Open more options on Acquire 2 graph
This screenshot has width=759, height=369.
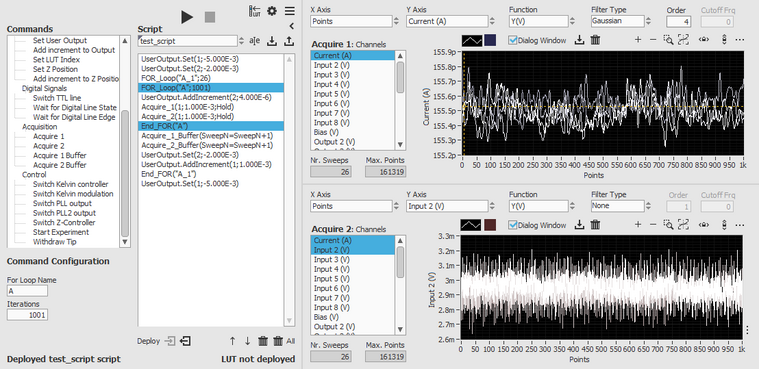coord(740,225)
